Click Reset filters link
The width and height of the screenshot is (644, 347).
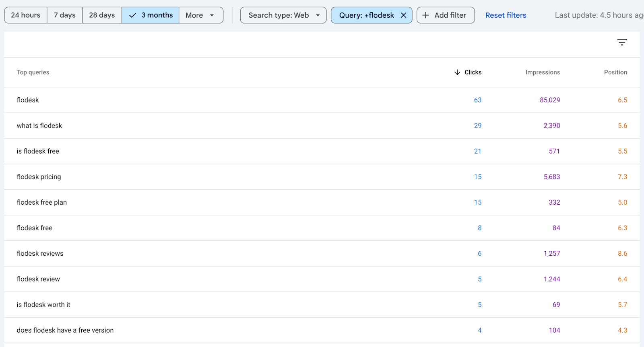[506, 15]
